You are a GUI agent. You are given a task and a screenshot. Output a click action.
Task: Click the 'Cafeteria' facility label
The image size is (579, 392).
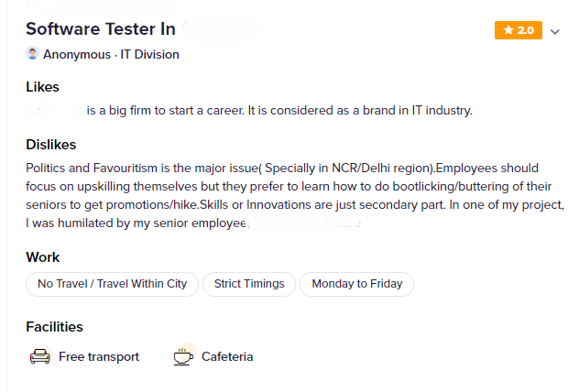point(227,356)
